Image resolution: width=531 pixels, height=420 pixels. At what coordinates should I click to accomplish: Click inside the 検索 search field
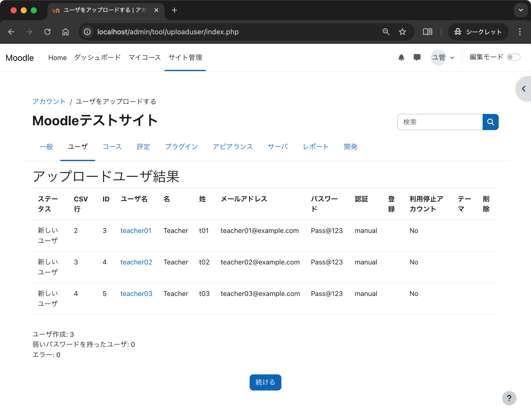pyautogui.click(x=440, y=122)
